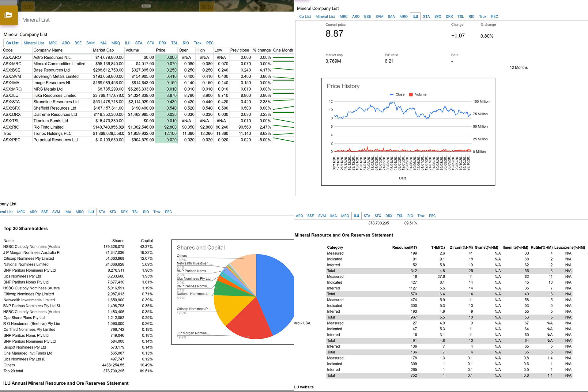
Task: Click the Iluka Resources Limited company name
Action: pos(55,96)
